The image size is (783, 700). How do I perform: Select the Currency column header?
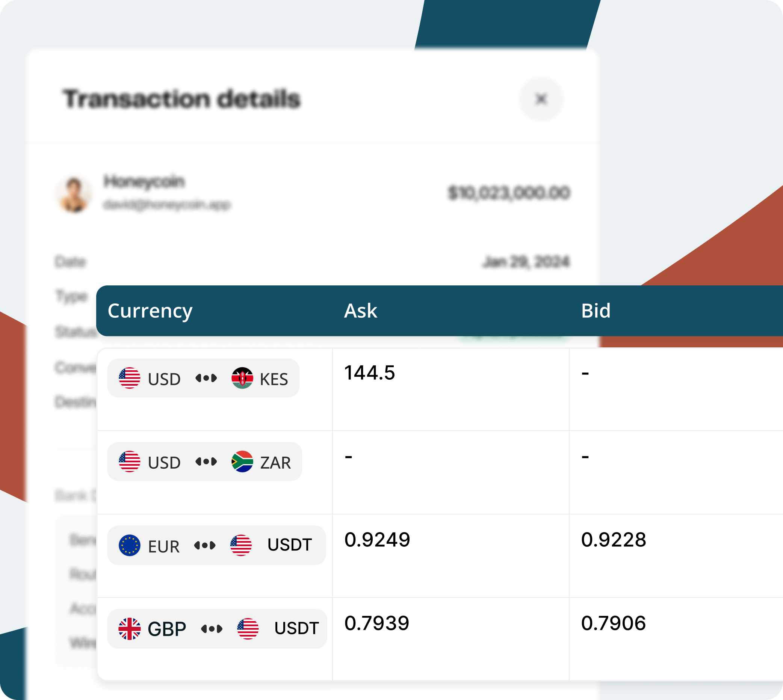point(150,311)
